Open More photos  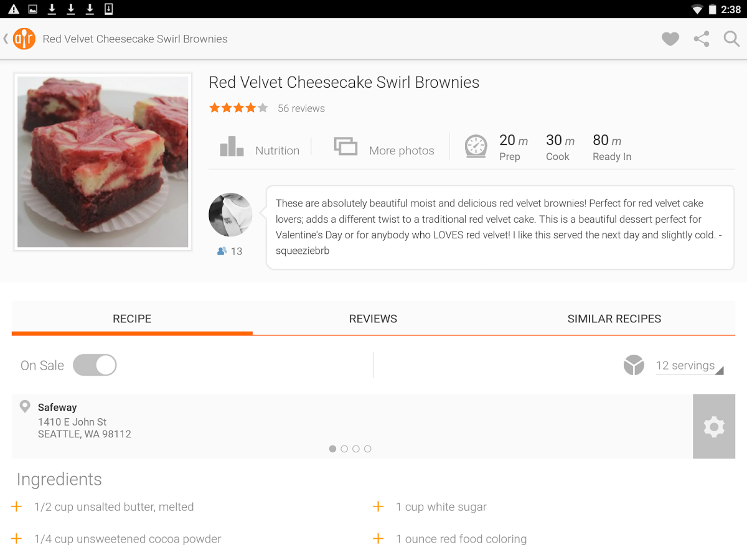(x=383, y=148)
